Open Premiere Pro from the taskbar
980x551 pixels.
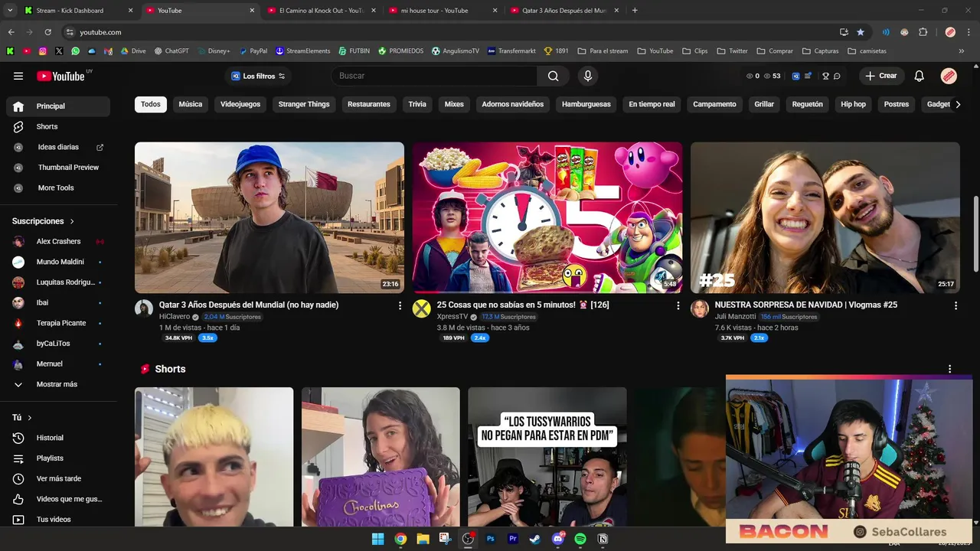(x=513, y=539)
